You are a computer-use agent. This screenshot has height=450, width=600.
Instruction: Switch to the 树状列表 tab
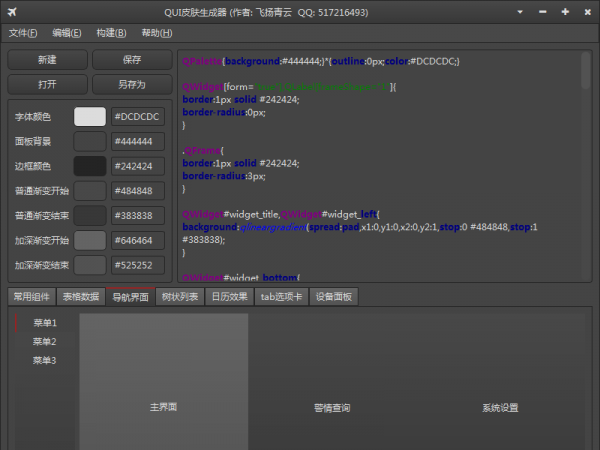pos(180,297)
